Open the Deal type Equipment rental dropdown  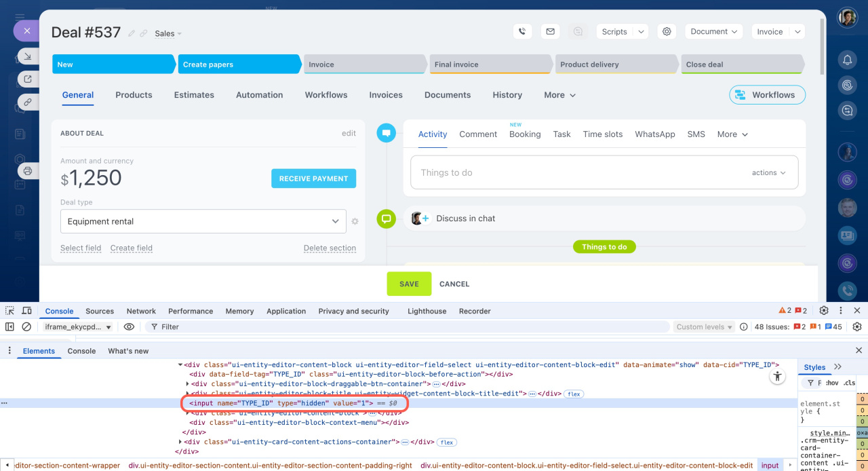coord(203,221)
